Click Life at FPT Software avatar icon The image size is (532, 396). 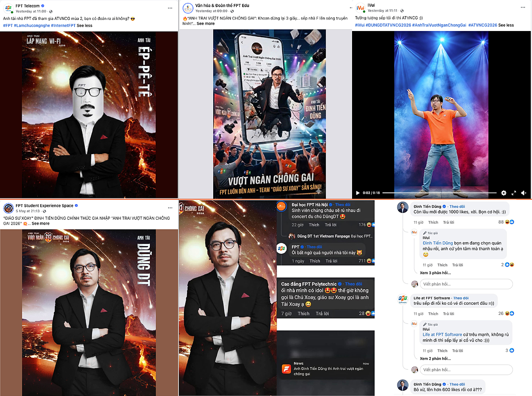click(x=403, y=299)
